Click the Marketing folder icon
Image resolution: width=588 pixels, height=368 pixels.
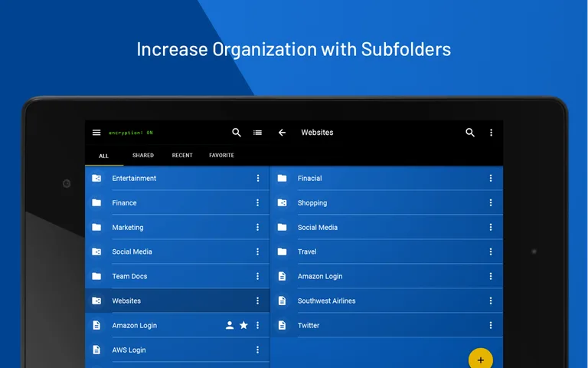coord(96,227)
